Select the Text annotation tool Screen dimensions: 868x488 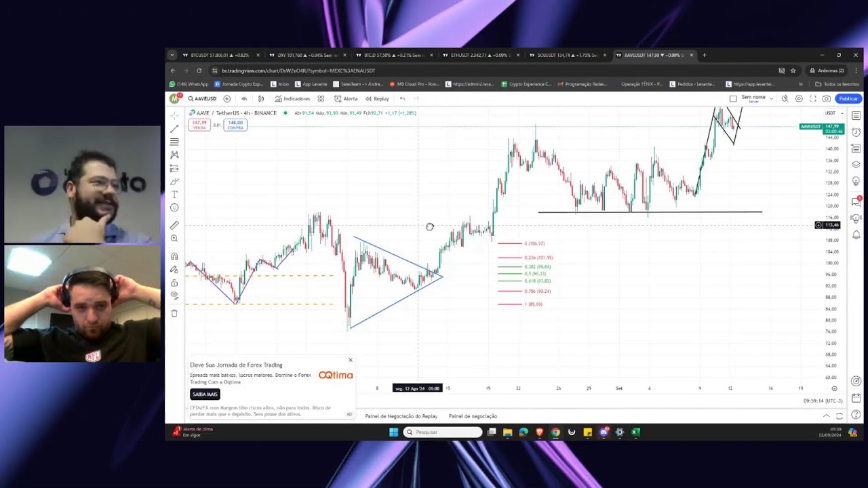pyautogui.click(x=174, y=195)
